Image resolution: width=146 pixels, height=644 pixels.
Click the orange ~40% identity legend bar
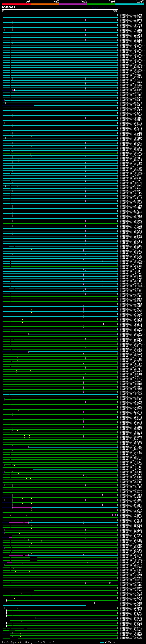click(x=44, y=4)
